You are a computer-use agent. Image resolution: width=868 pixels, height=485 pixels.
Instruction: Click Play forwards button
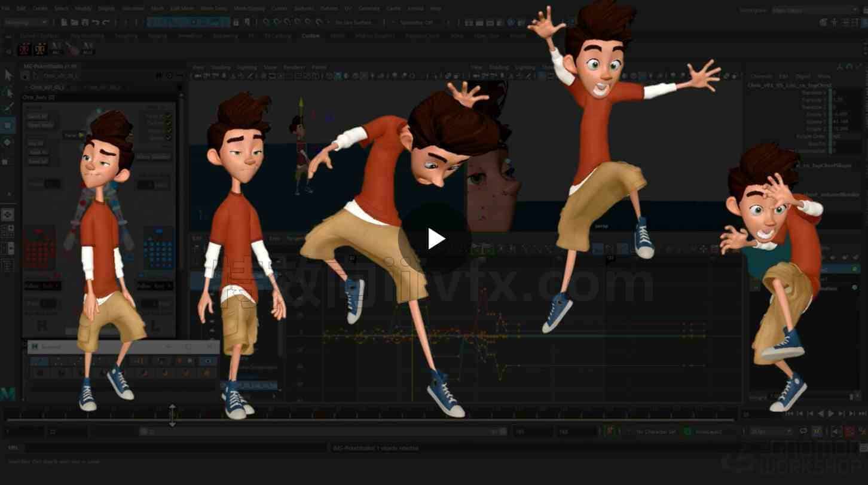tap(831, 413)
